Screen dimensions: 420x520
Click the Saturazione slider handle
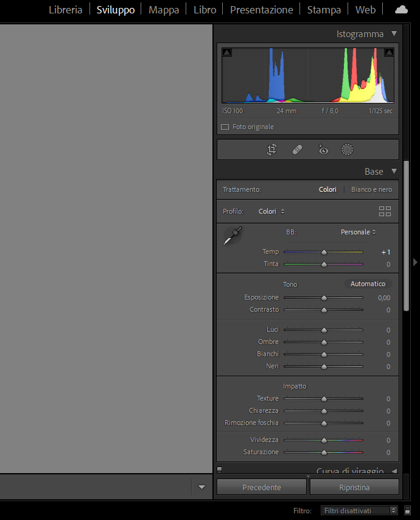pos(324,452)
